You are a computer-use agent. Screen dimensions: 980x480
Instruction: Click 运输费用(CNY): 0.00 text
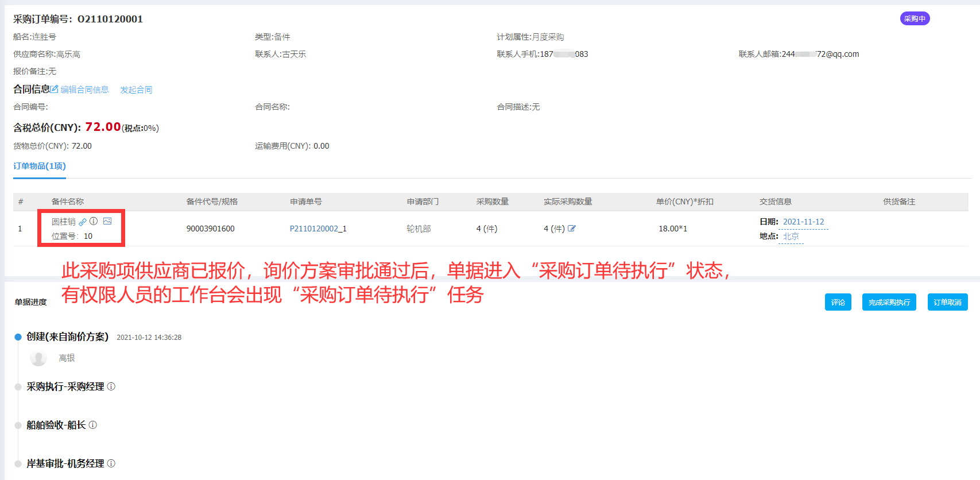[292, 146]
